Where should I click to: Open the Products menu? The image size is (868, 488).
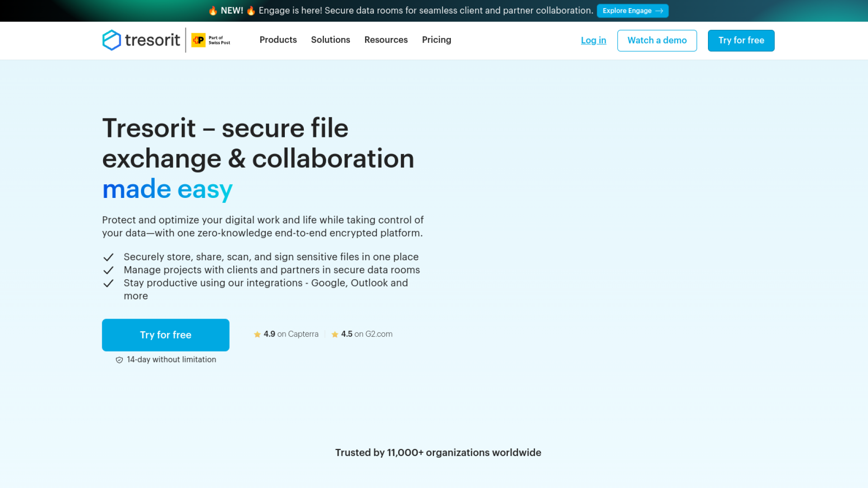pos(278,40)
